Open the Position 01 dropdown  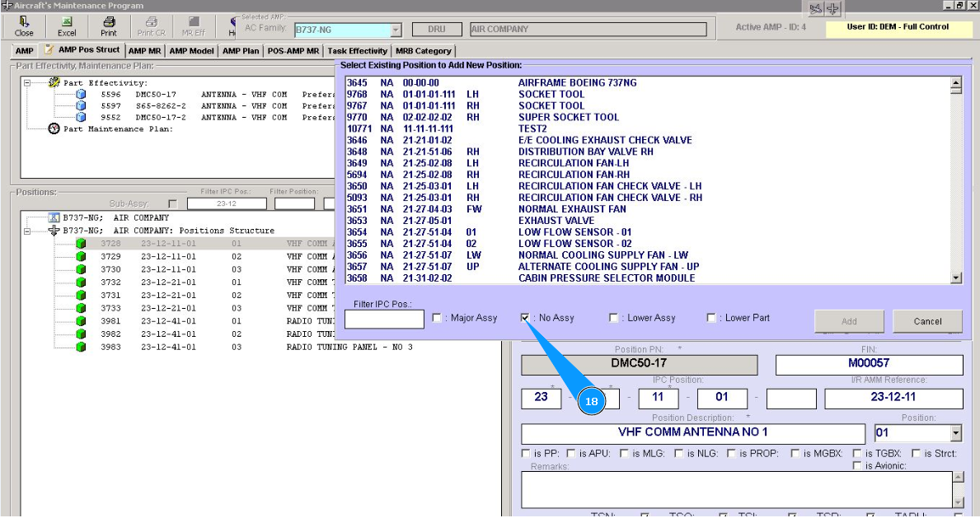coord(956,433)
